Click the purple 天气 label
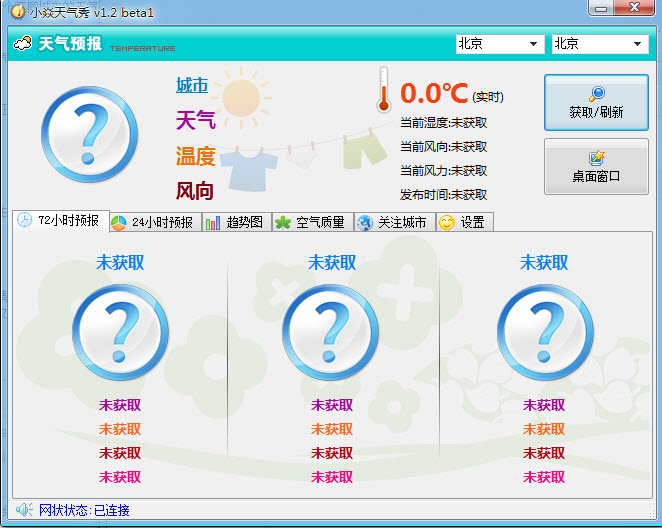The width and height of the screenshot is (662, 528). (x=196, y=120)
